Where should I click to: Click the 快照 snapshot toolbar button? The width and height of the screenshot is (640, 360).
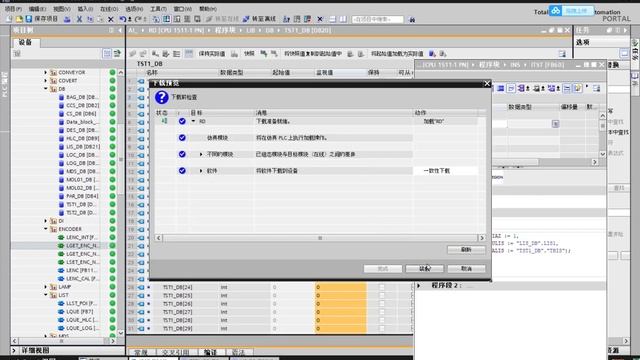[x=249, y=54]
